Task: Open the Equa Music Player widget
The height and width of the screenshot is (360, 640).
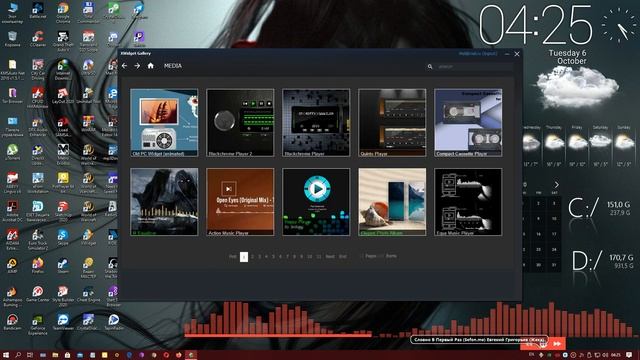Action: pyautogui.click(x=468, y=202)
